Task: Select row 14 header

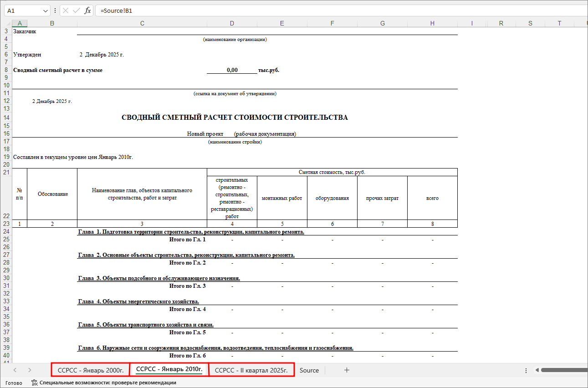Action: tap(6, 117)
